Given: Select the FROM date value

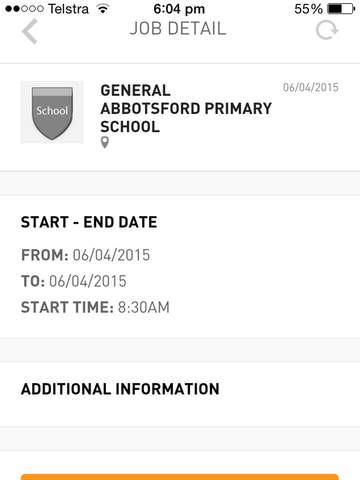Looking at the screenshot, I should [111, 255].
